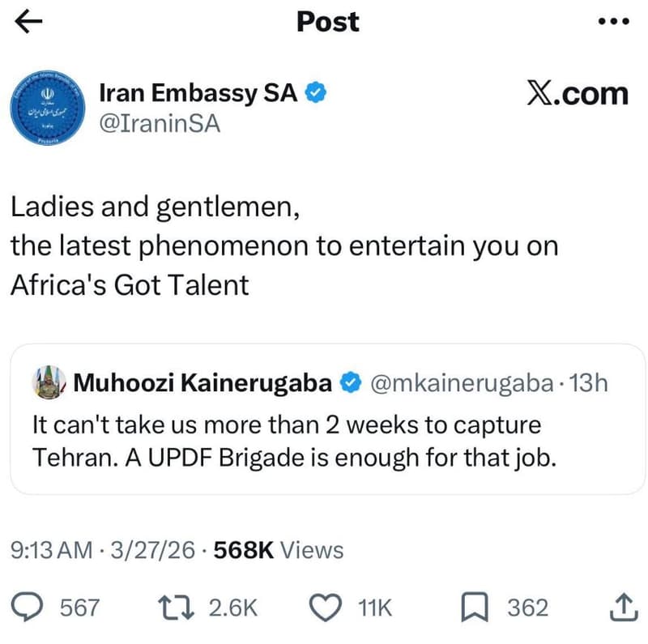Reply to the post using the comment icon
This screenshot has width=648, height=644.
pyautogui.click(x=28, y=606)
